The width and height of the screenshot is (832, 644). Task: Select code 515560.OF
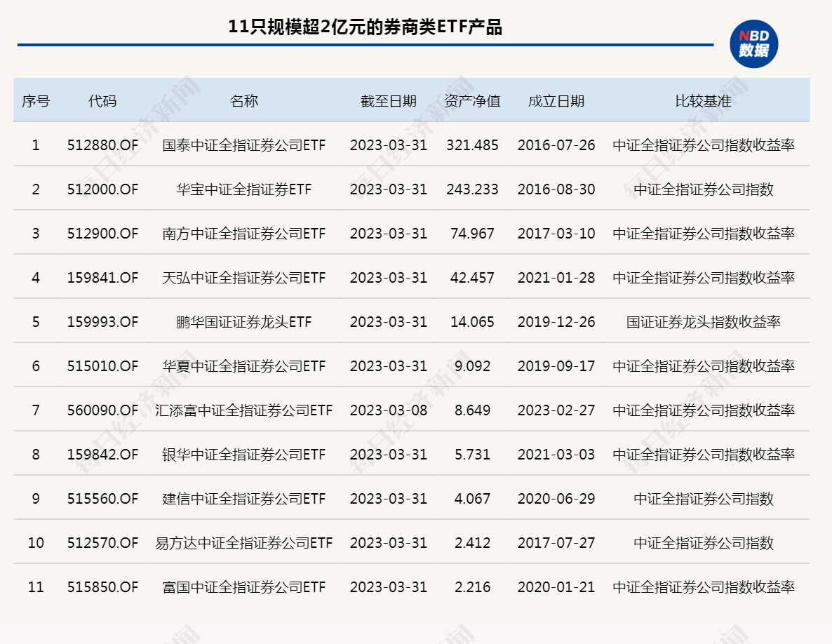point(102,499)
